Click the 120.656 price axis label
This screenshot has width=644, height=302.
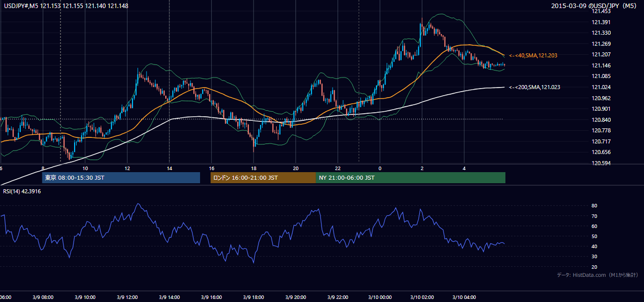[x=601, y=152]
